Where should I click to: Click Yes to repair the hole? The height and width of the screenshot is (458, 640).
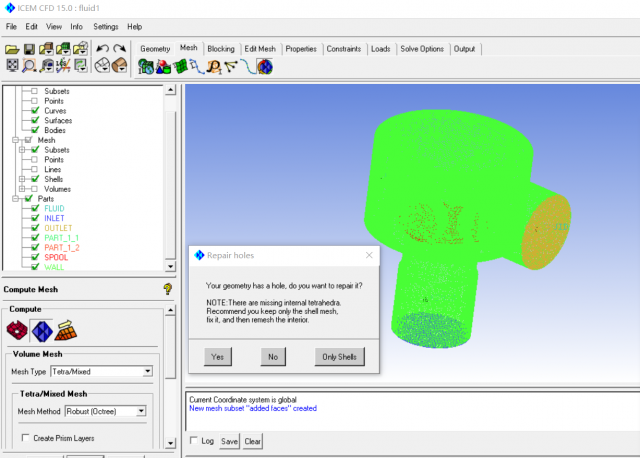coord(216,356)
